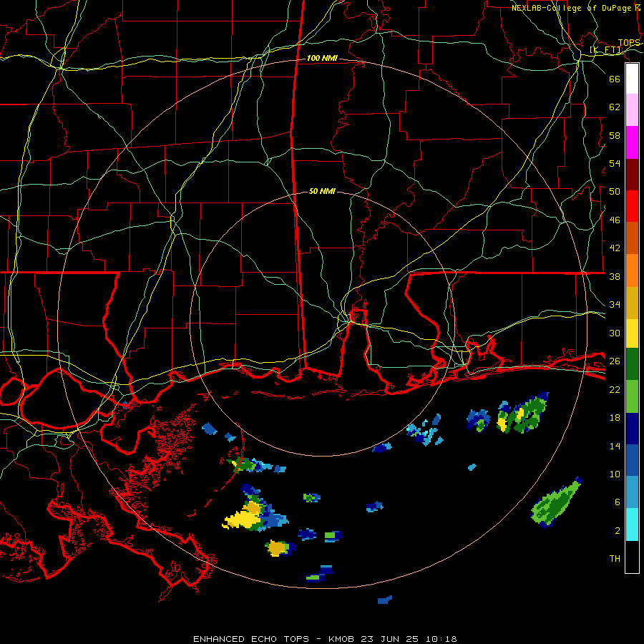Click the dark green legend swatch
Image resolution: width=644 pixels, height=644 pixels.
632,364
